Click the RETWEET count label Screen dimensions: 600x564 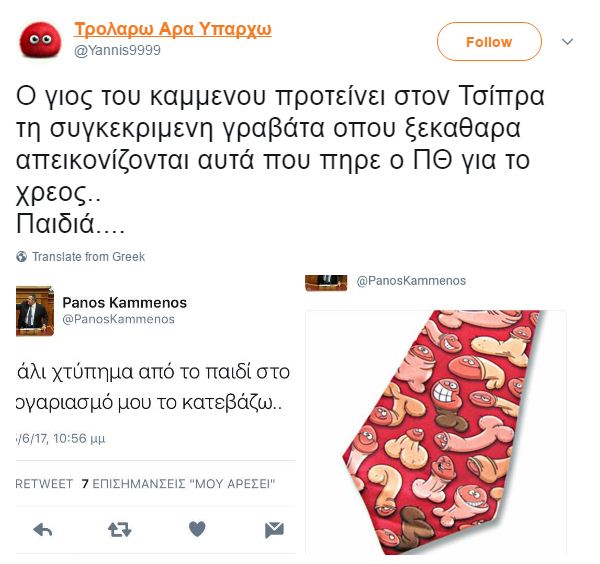pos(44,484)
